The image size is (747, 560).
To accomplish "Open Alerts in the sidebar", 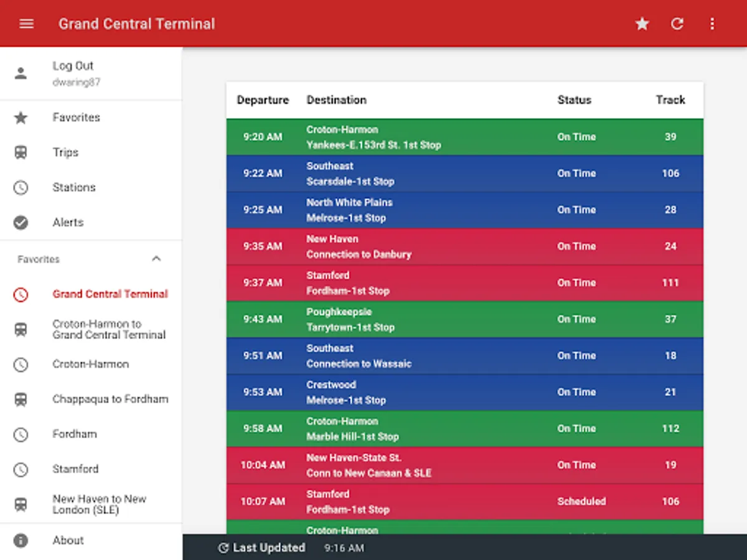I will [91, 222].
